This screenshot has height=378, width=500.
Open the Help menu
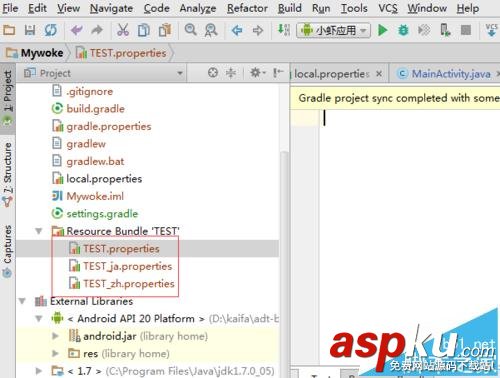pyautogui.click(x=468, y=8)
